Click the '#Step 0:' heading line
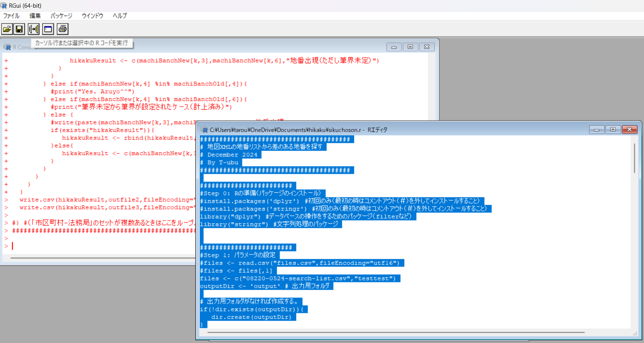The height and width of the screenshot is (343, 644). [263, 194]
